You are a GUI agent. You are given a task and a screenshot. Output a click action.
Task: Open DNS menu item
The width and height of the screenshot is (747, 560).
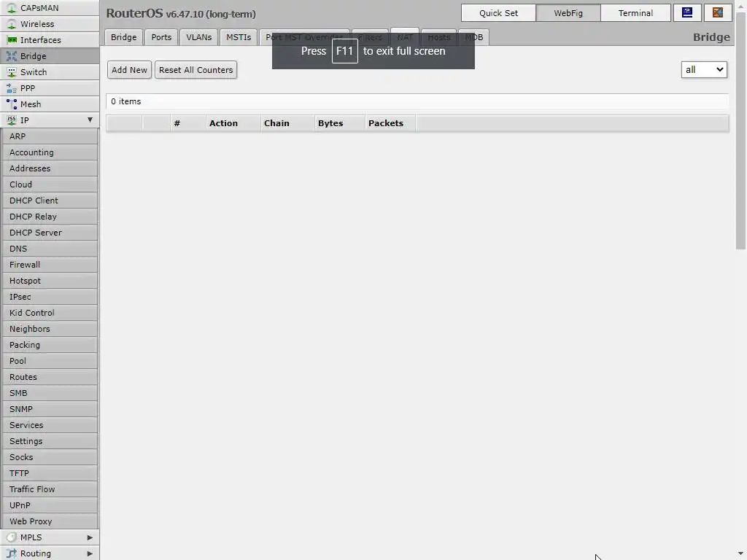coord(50,249)
